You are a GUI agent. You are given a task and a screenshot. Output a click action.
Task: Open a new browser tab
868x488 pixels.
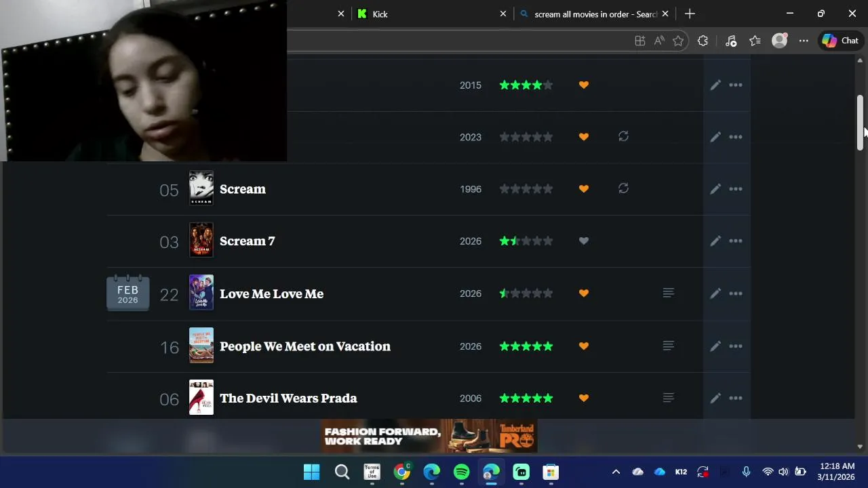point(690,14)
